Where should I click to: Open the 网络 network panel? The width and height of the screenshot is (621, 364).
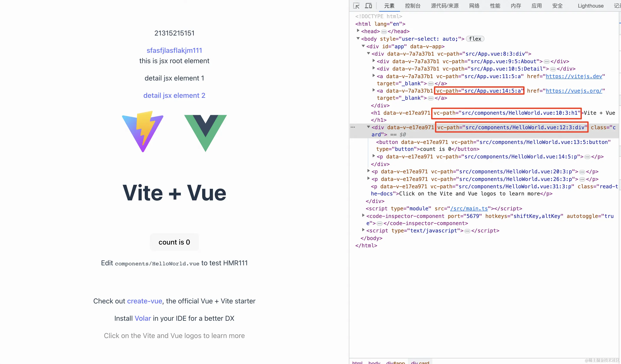[474, 6]
